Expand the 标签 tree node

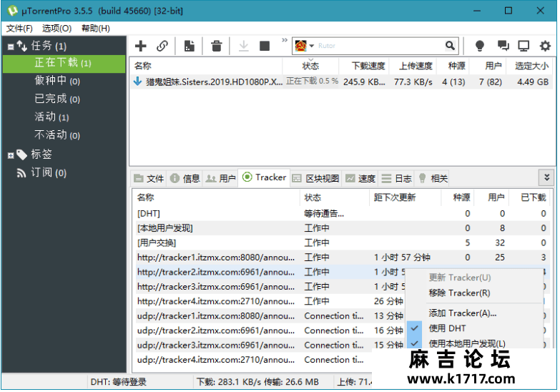coord(11,155)
